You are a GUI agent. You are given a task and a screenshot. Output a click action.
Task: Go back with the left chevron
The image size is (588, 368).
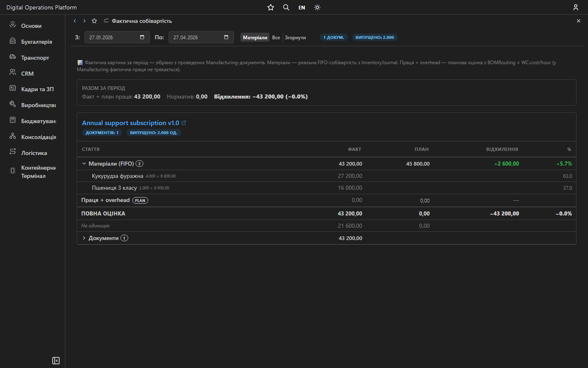click(75, 21)
